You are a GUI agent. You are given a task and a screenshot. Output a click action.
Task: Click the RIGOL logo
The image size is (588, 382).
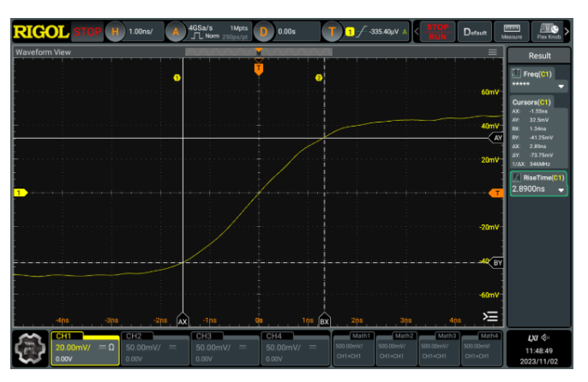[41, 32]
